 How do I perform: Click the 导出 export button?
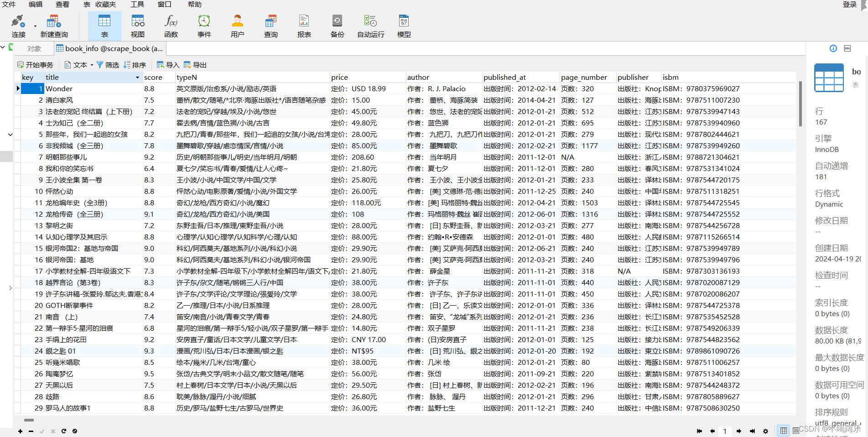pyautogui.click(x=195, y=65)
